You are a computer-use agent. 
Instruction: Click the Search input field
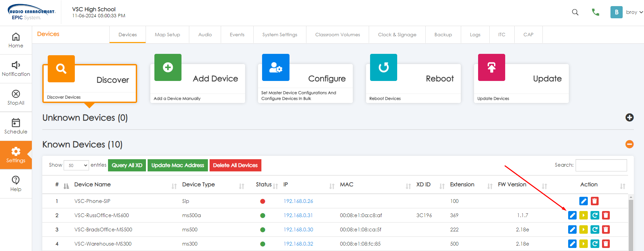[601, 165]
